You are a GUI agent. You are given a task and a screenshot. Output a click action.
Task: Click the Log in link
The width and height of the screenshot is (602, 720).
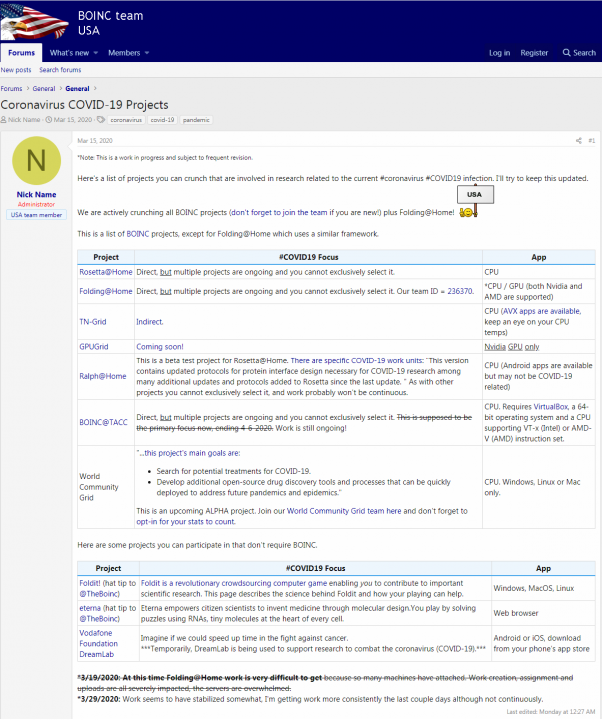(500, 53)
